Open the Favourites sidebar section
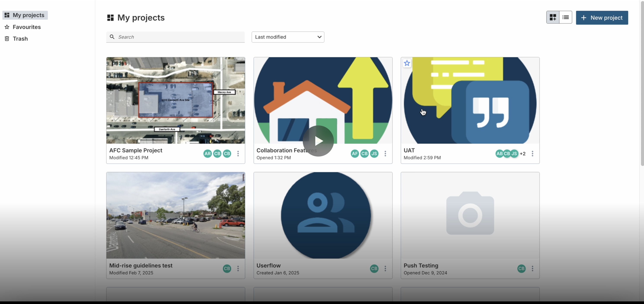 point(27,27)
